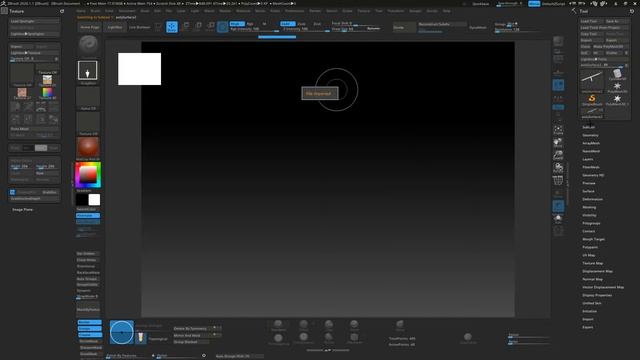Expand the Display Properties subpalette
Viewport: 640px width, 360px height.
pyautogui.click(x=597, y=295)
